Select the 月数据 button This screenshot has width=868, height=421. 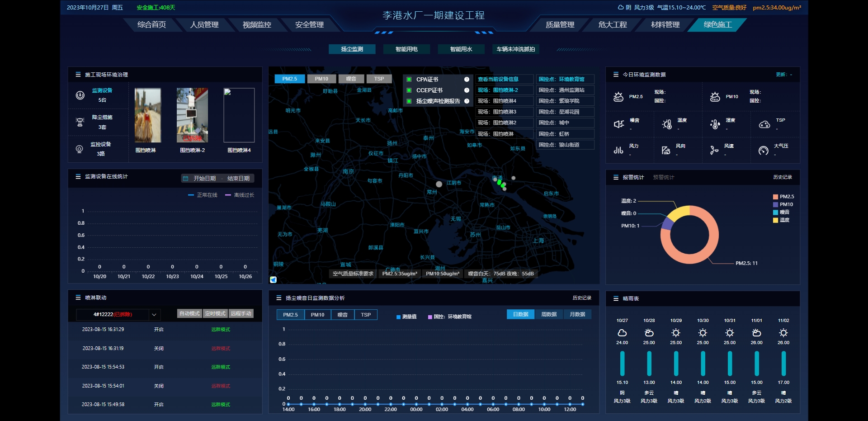coord(577,314)
